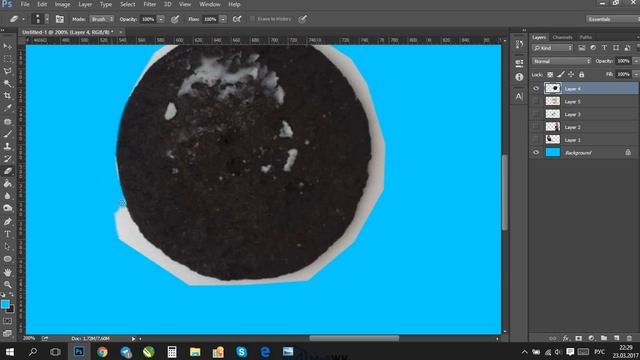The width and height of the screenshot is (640, 360).
Task: Open the layer Opacity dropdown
Action: (x=636, y=61)
